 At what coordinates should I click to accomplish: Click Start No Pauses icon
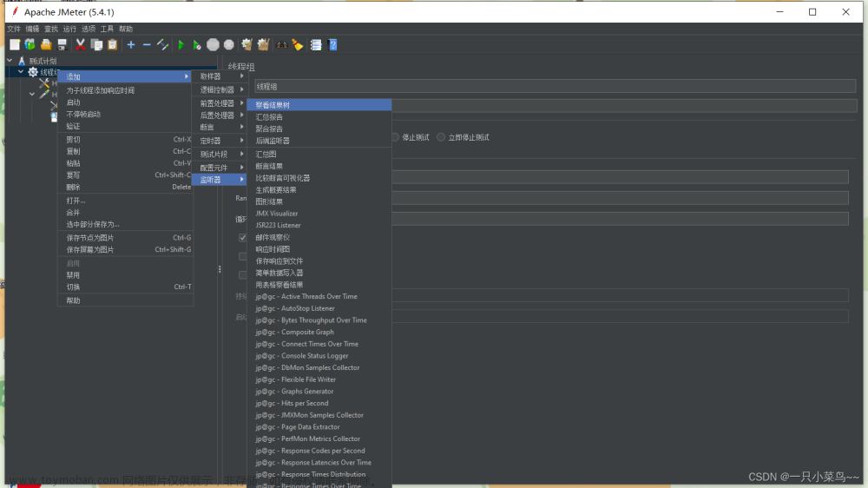196,45
